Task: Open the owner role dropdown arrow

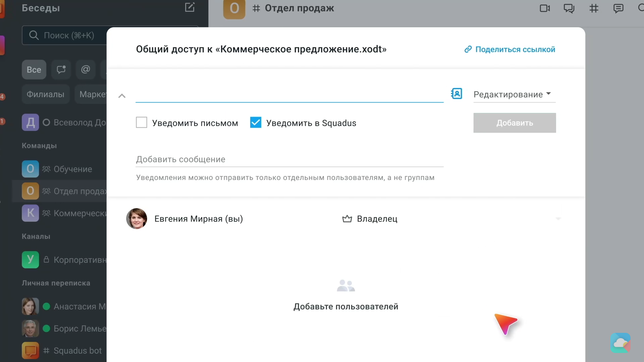Action: pyautogui.click(x=558, y=219)
